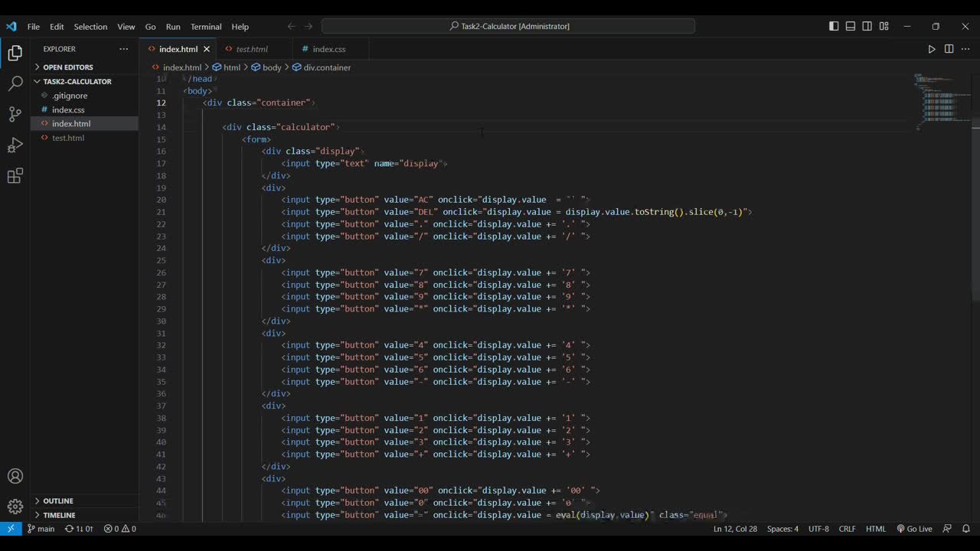Open the Selection menu
The width and height of the screenshot is (980, 551).
coord(90,26)
